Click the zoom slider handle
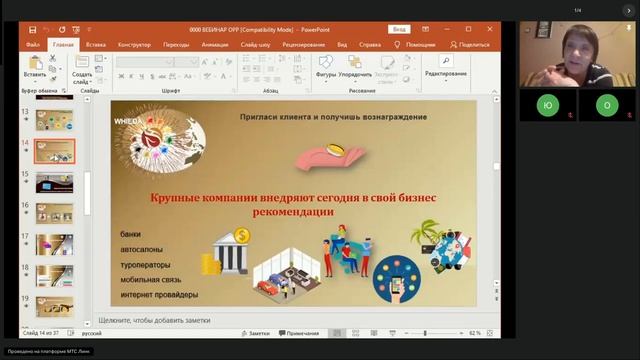 coord(425,333)
